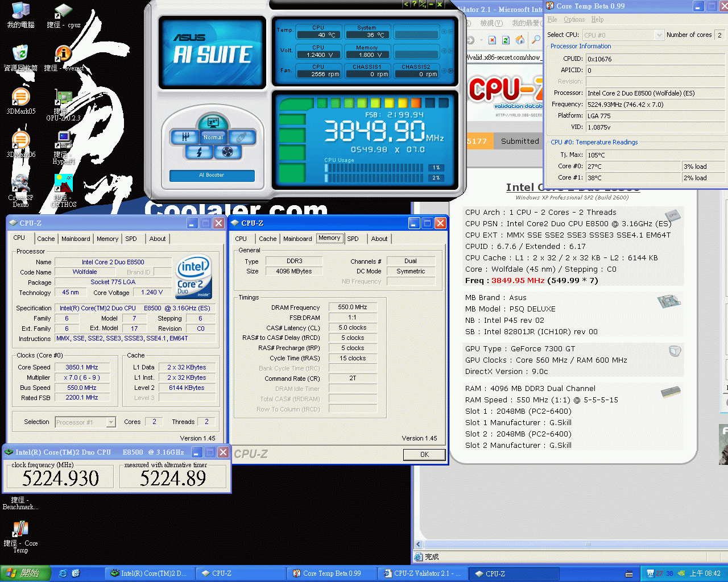This screenshot has height=582, width=728.
Task: Click Core #0 temperature 27°C value
Action: [x=633, y=167]
